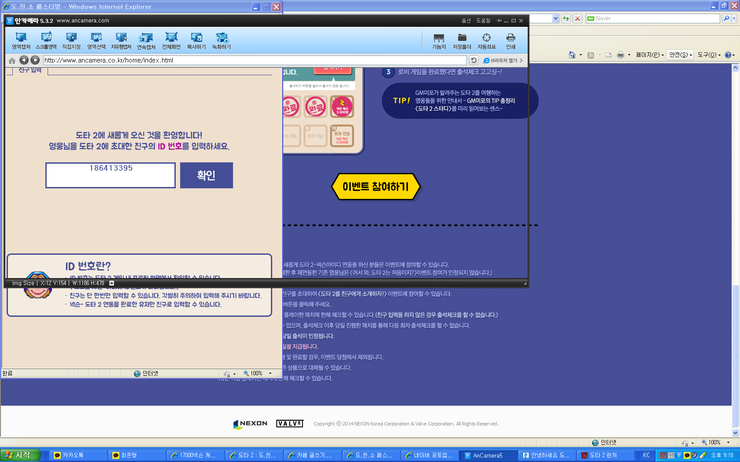This screenshot has height=462, width=740.
Task: Click the IE stop red X button
Action: (577, 18)
